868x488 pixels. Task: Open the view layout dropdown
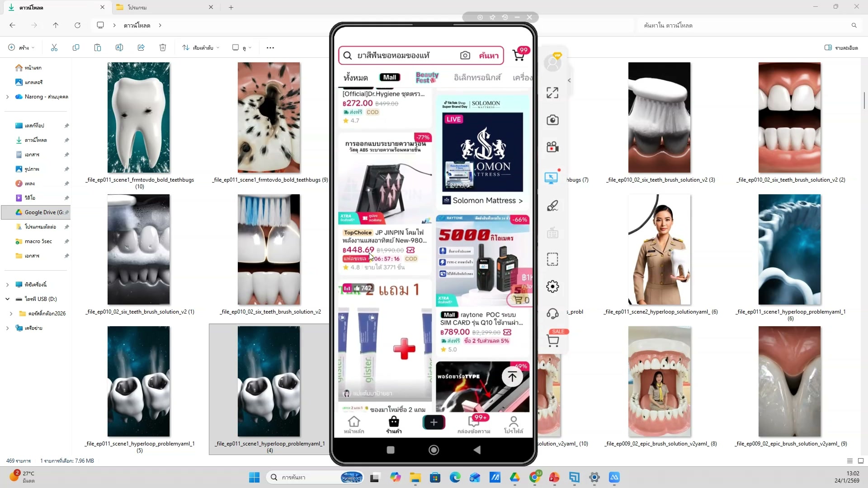coord(242,47)
